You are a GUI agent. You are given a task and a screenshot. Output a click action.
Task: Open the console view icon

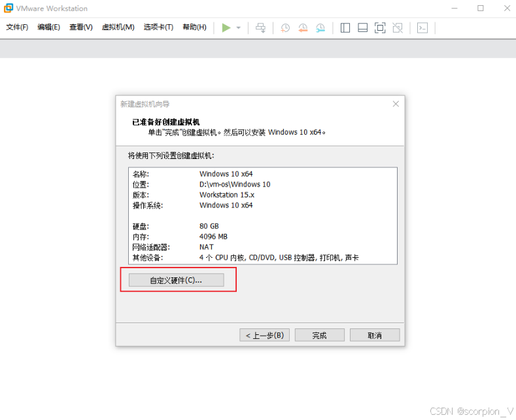[422, 27]
